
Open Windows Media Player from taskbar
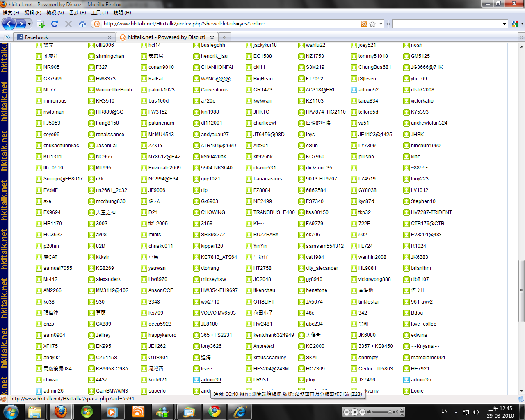tap(112, 411)
